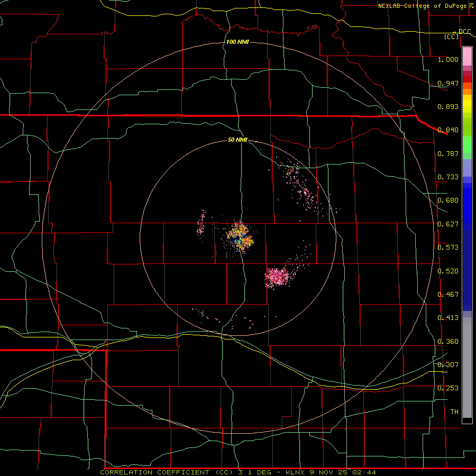Click the Correlation Coefficient caption at bottom
Viewport: 476px width, 476px height.
click(237, 472)
